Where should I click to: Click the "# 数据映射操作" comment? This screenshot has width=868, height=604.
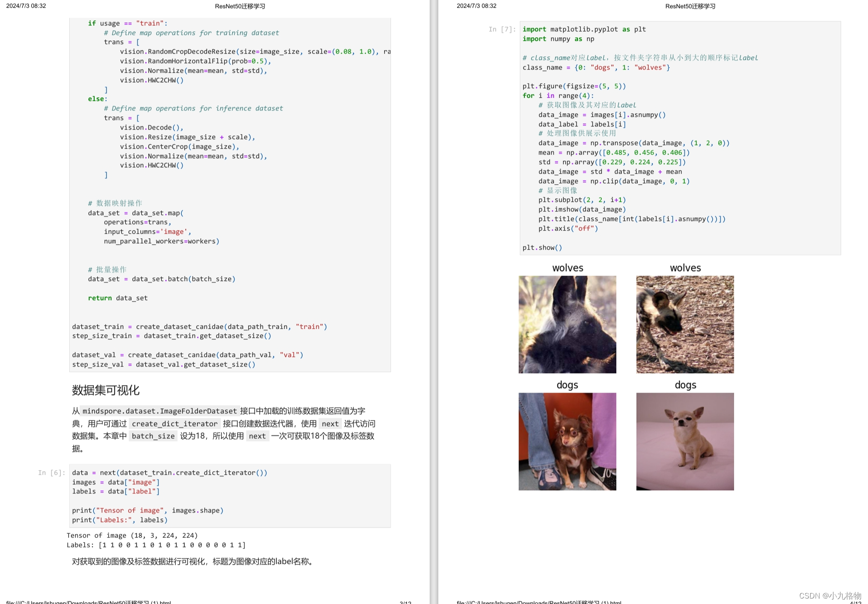(x=115, y=203)
